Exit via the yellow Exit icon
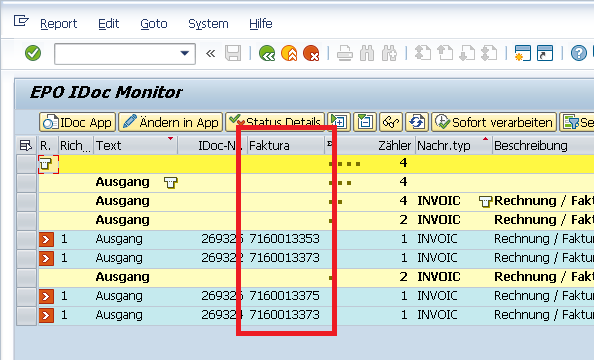The height and width of the screenshot is (360, 594). [289, 53]
